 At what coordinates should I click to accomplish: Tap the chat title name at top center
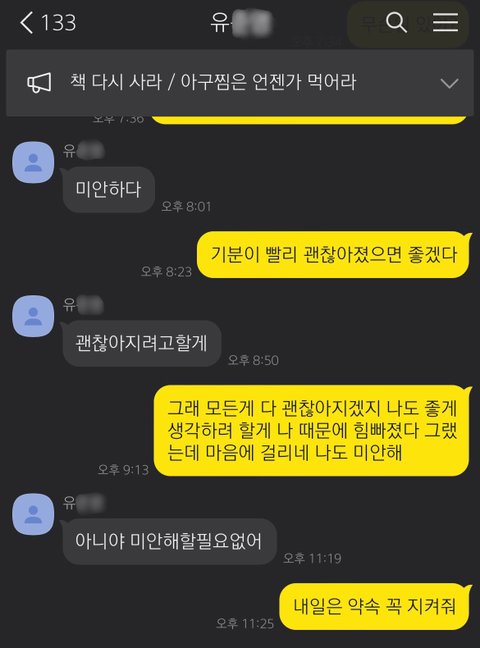pyautogui.click(x=241, y=22)
